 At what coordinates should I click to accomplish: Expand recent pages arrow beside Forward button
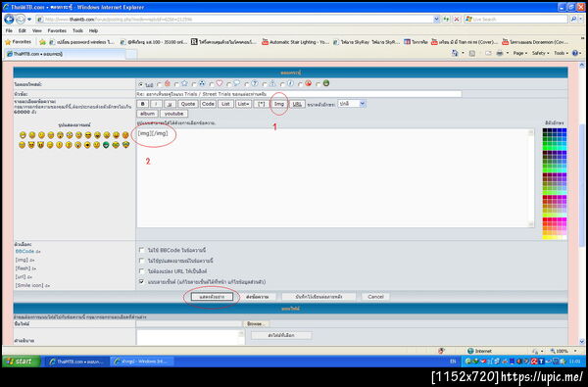[x=29, y=20]
